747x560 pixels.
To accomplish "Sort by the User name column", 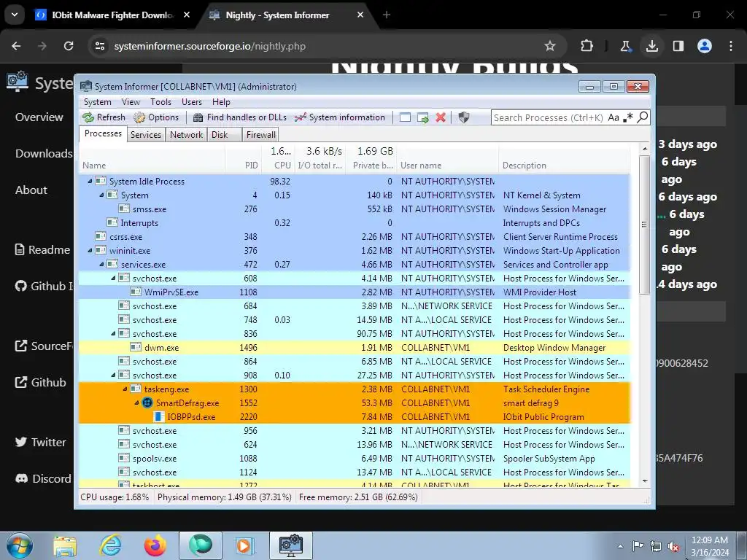I will (x=448, y=158).
